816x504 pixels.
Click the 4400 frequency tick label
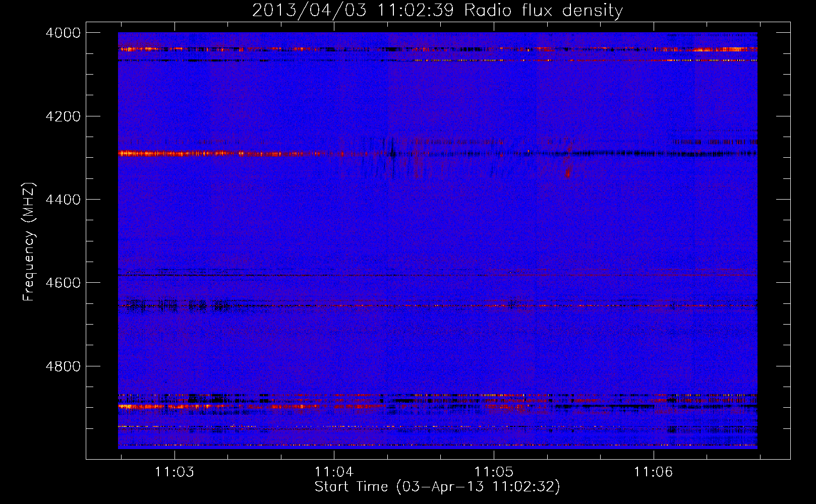pyautogui.click(x=63, y=200)
